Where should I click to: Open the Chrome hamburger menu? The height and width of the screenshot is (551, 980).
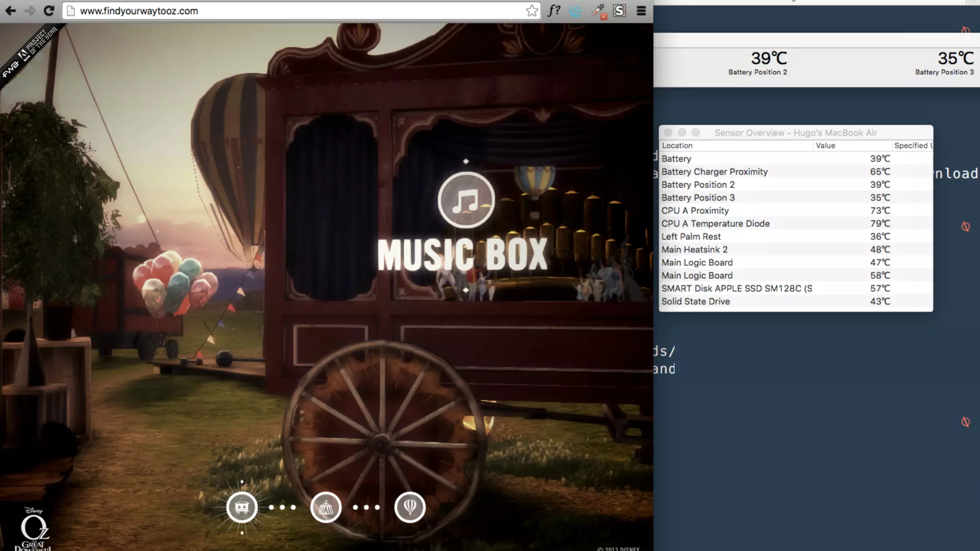click(642, 11)
